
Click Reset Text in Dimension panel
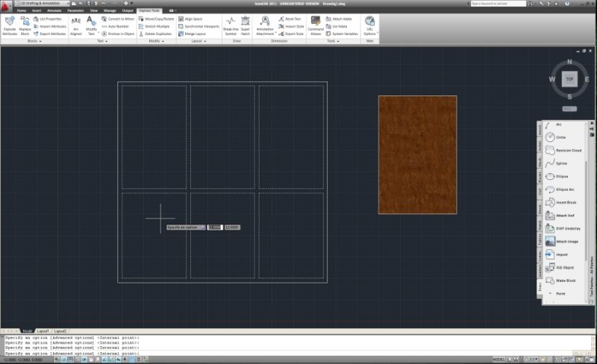pyautogui.click(x=290, y=19)
